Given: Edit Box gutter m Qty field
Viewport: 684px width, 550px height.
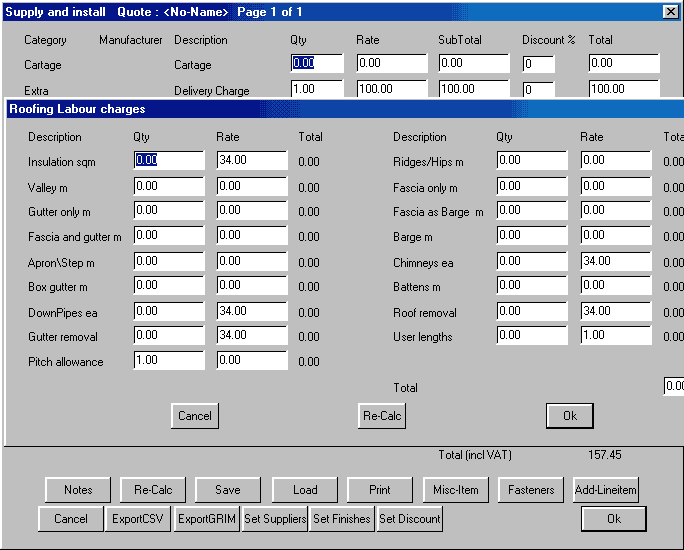Looking at the screenshot, I should (x=169, y=285).
